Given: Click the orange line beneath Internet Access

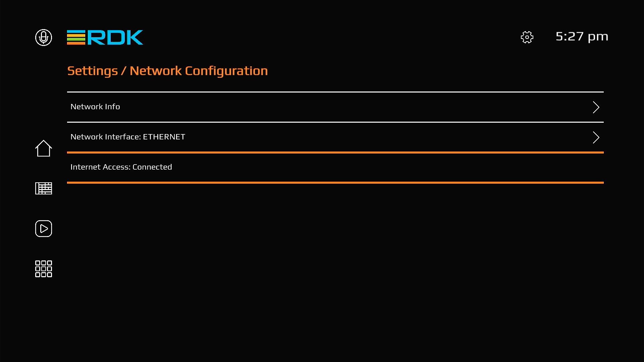Looking at the screenshot, I should [335, 183].
